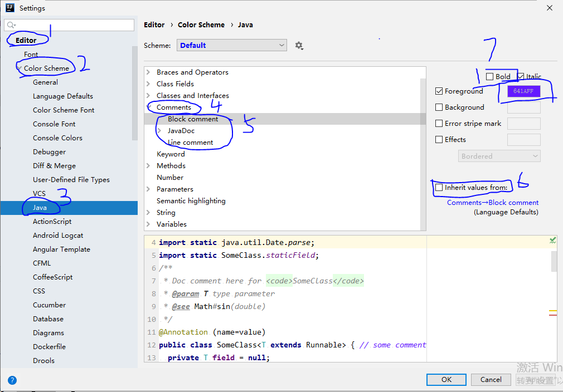Viewport: 563px width, 392px height.
Task: Click the empty Background color swatch
Action: (x=523, y=107)
